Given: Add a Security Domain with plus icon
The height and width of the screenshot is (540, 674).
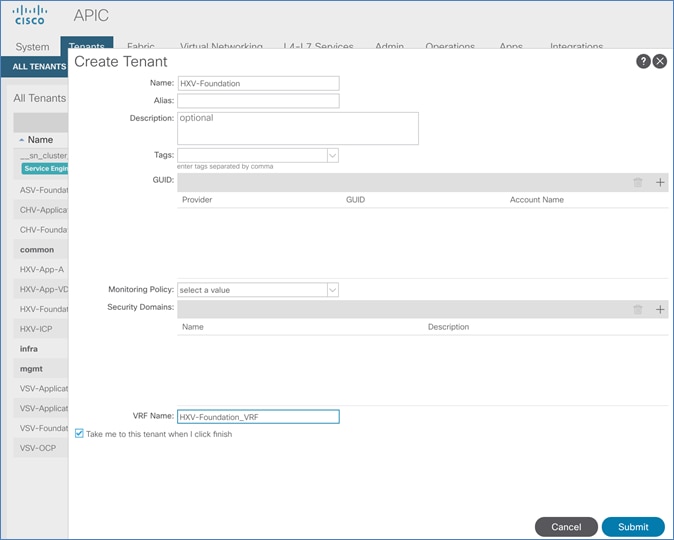Looking at the screenshot, I should click(660, 309).
